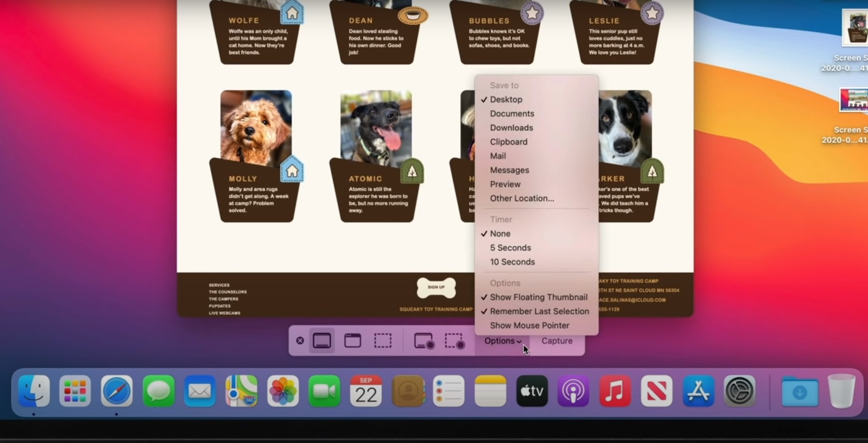Open FaceTime from the Dock
Viewport: 868px width, 443px height.
point(325,391)
